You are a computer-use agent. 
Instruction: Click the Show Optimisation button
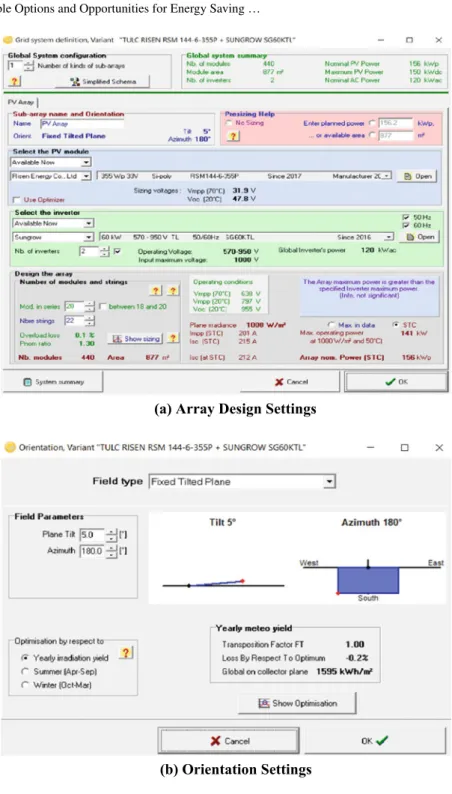(x=297, y=703)
